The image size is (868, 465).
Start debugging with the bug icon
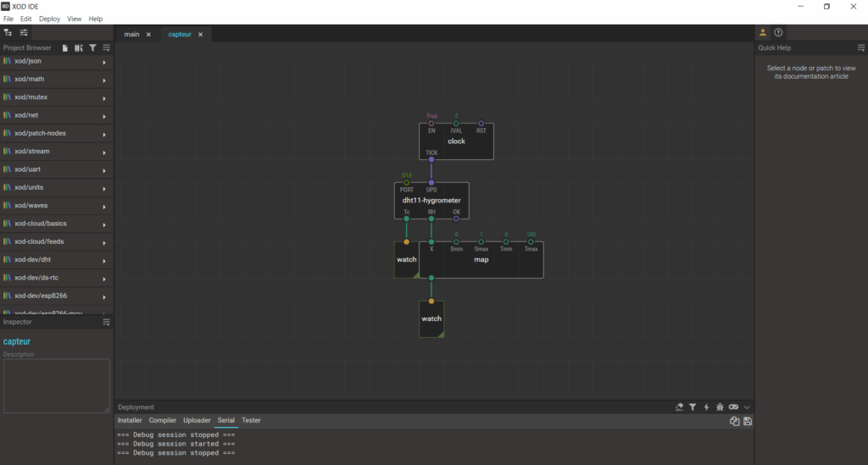(x=720, y=407)
